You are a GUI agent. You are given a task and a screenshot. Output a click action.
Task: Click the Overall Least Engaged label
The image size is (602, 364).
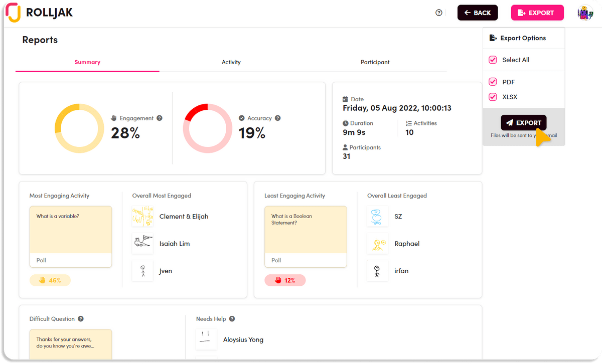(x=397, y=196)
